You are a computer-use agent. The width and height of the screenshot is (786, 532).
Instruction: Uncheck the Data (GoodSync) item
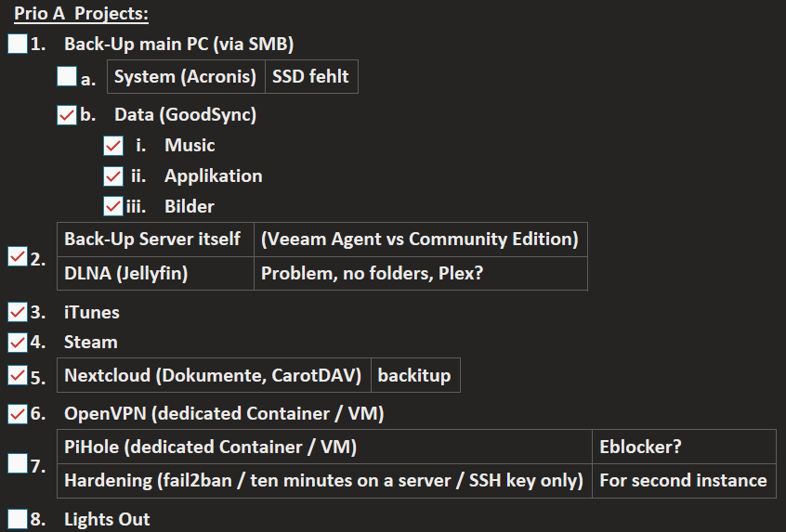67,115
